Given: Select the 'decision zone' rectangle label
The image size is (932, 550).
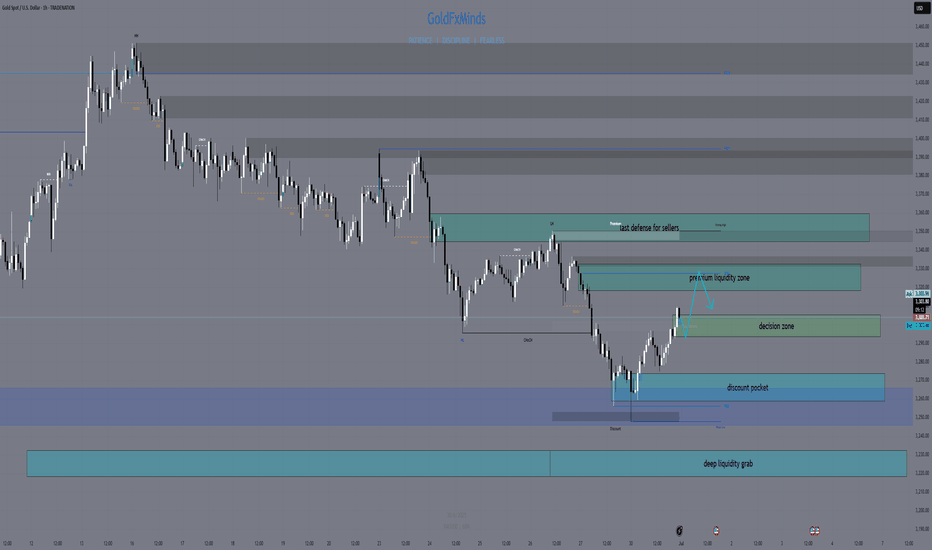Looking at the screenshot, I should coord(776,326).
